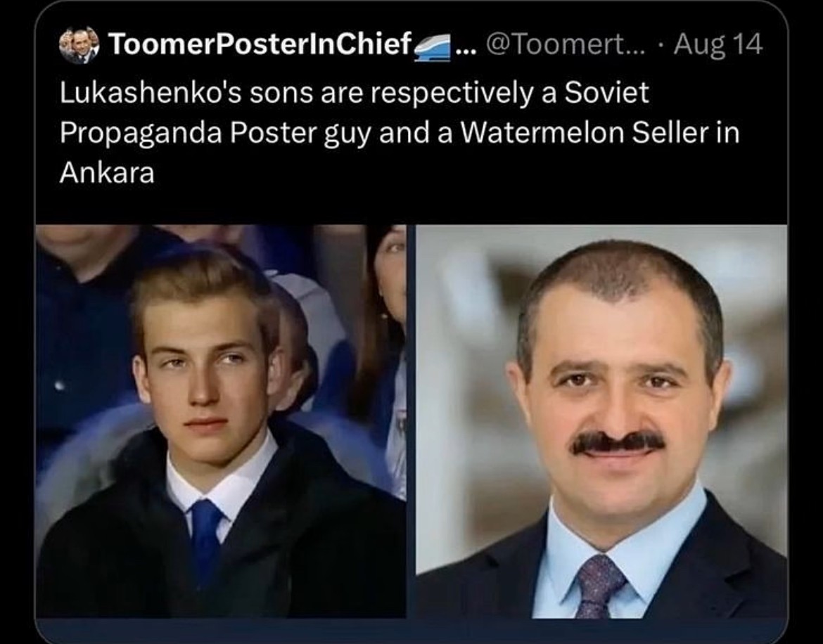Click the word Lukashenko's in tweet text
The height and width of the screenshot is (644, 823).
point(151,93)
